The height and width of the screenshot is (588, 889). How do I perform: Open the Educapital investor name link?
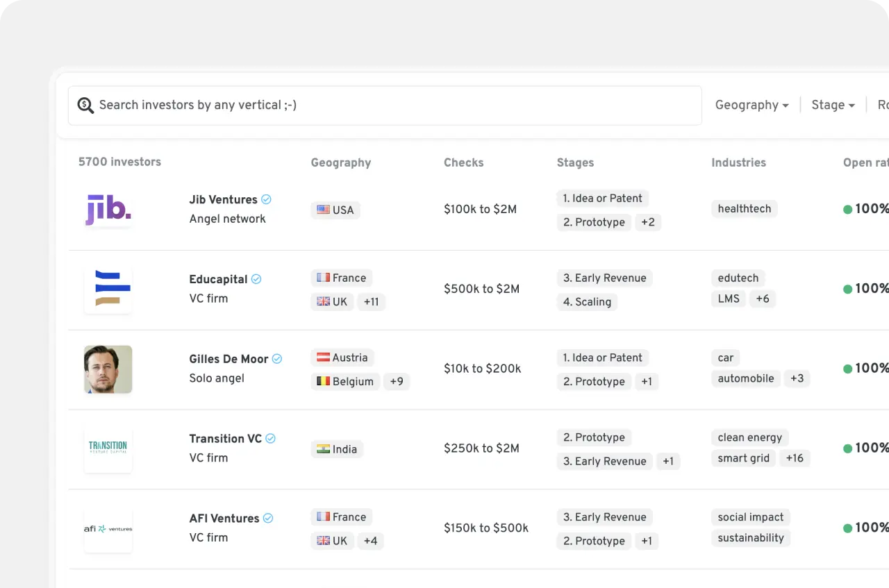(x=218, y=279)
